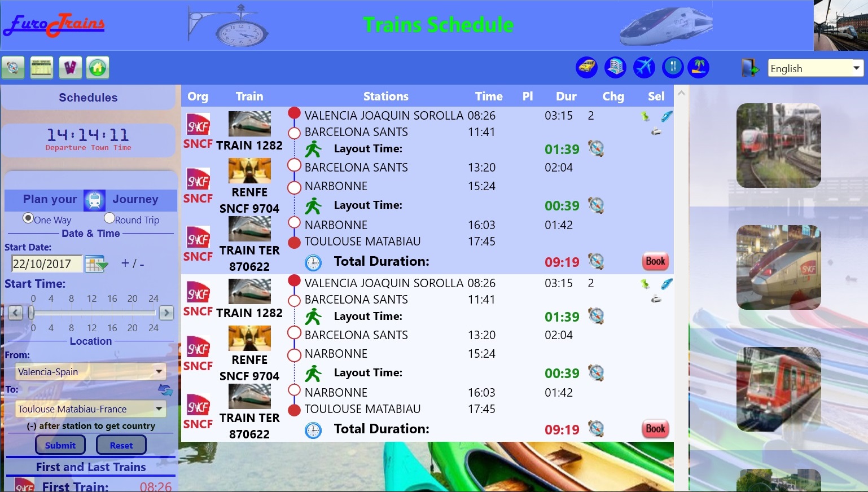Open compass beside second itinerary total 09:19
This screenshot has height=492, width=868.
pos(596,428)
